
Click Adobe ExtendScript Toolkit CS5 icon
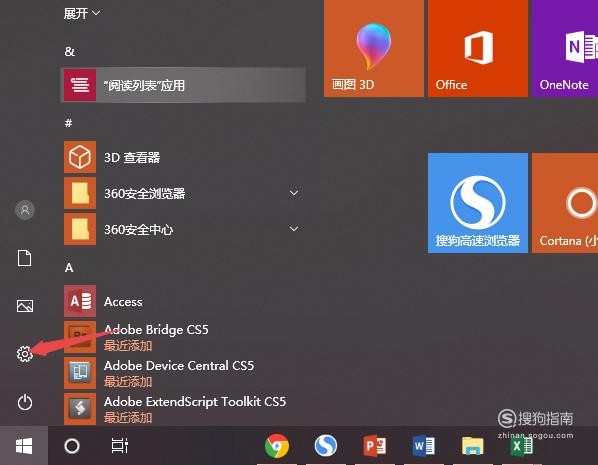coord(80,409)
